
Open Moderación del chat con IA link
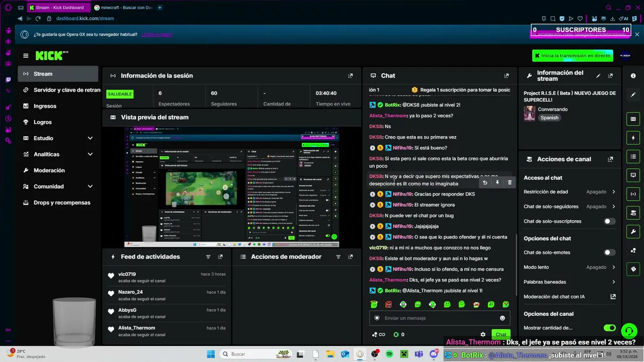pyautogui.click(x=570, y=297)
